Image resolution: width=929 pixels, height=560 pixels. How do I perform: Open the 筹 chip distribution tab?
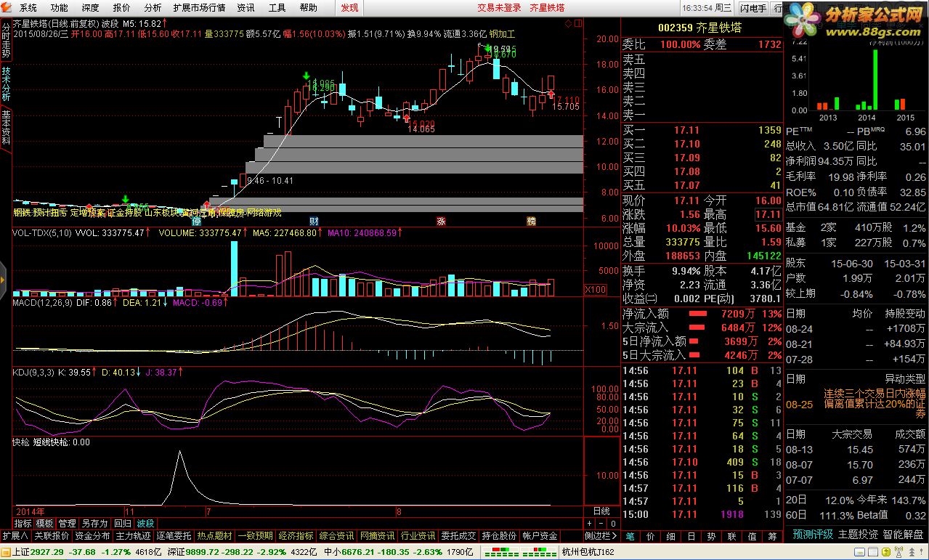click(x=772, y=536)
